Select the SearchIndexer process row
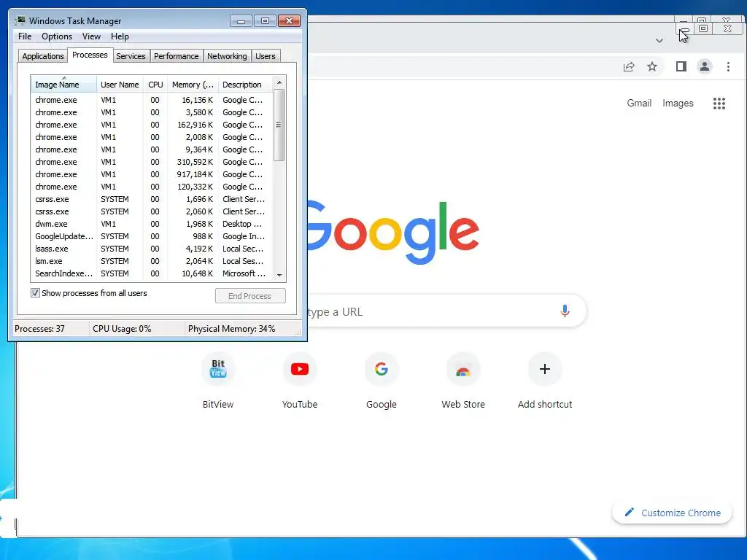 click(152, 273)
